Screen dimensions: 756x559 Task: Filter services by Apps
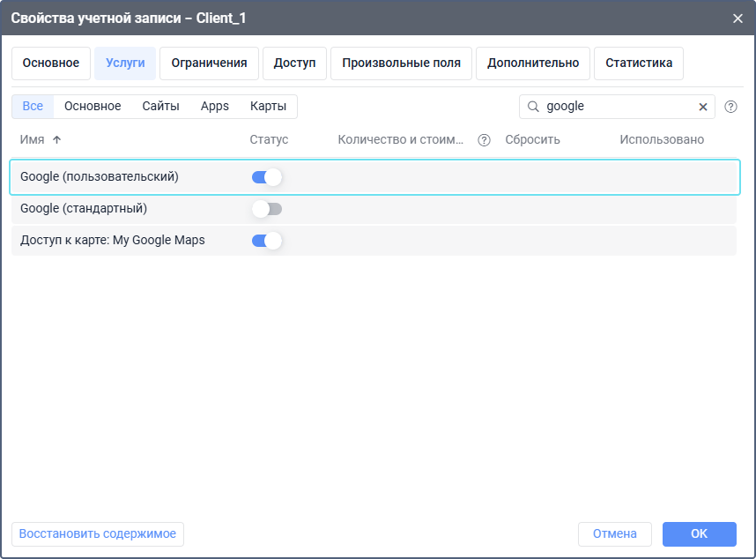(214, 107)
